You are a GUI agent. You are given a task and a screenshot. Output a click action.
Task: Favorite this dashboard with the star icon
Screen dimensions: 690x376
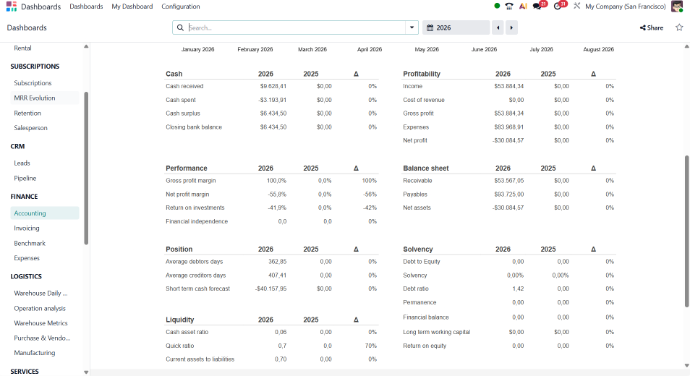[679, 27]
